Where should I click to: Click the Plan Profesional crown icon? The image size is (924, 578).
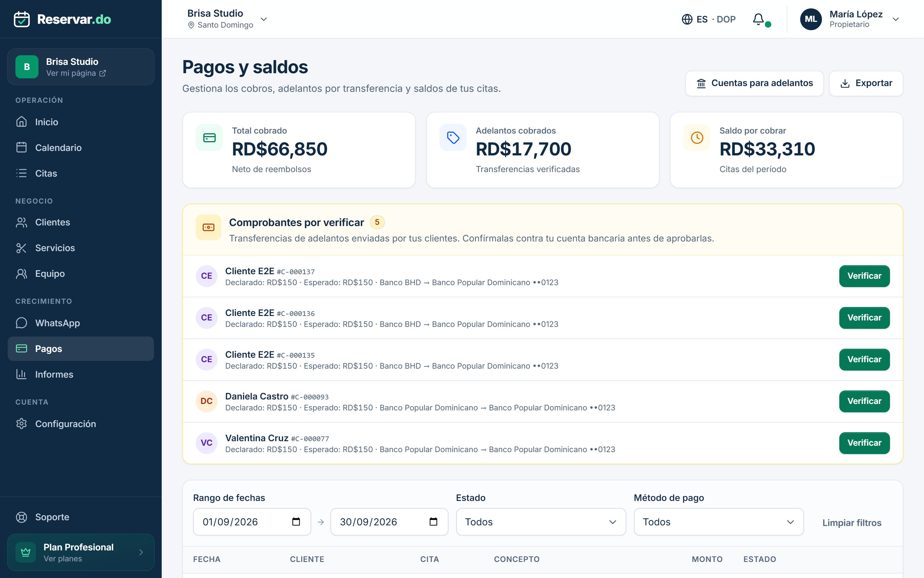26,552
